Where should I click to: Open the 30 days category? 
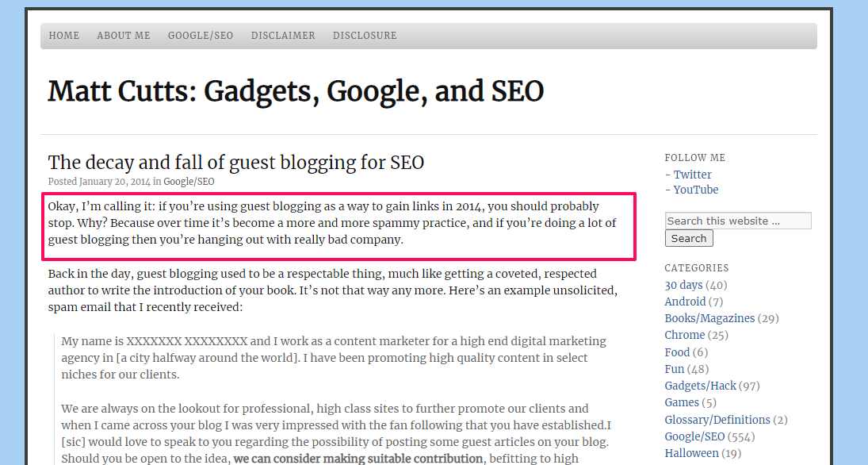click(x=683, y=285)
